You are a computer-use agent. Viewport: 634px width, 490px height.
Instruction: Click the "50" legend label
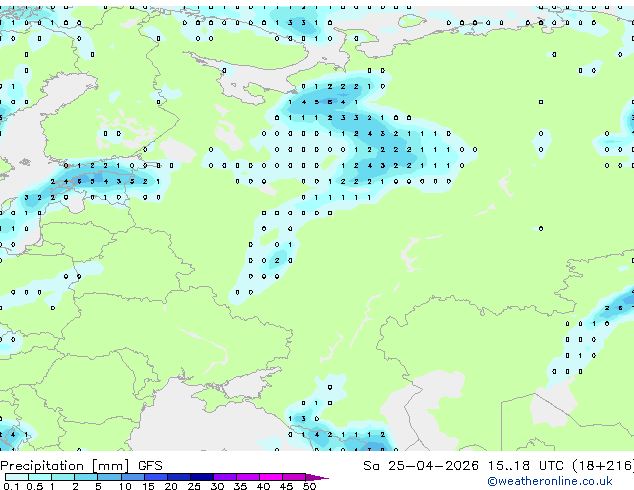(x=309, y=486)
